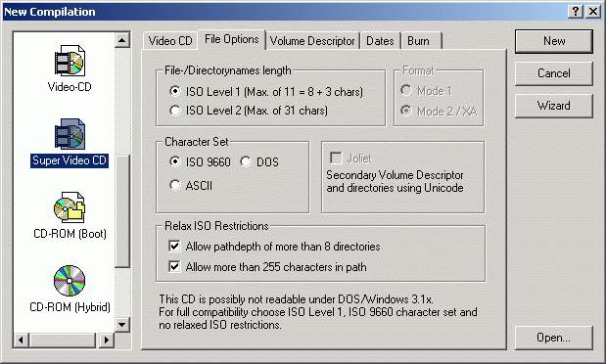The image size is (606, 364).
Task: Click the New button
Action: pos(554,41)
